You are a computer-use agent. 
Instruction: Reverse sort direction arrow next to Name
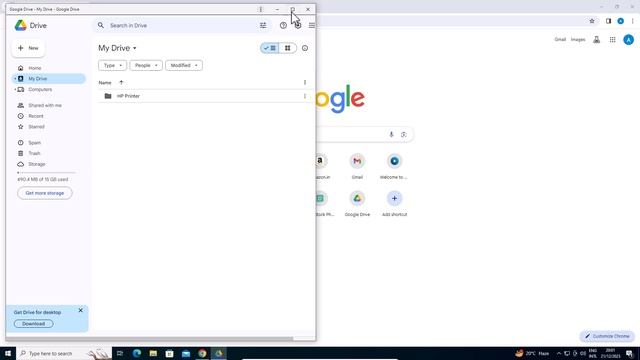click(x=121, y=82)
